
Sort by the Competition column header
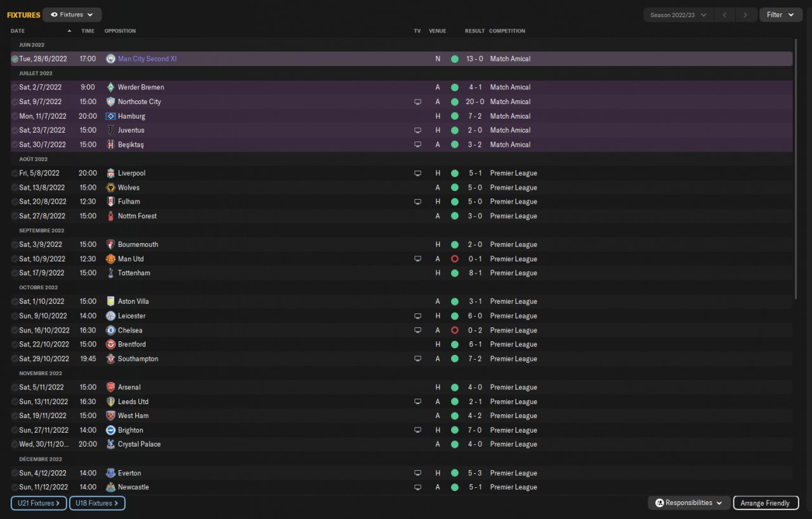point(507,31)
